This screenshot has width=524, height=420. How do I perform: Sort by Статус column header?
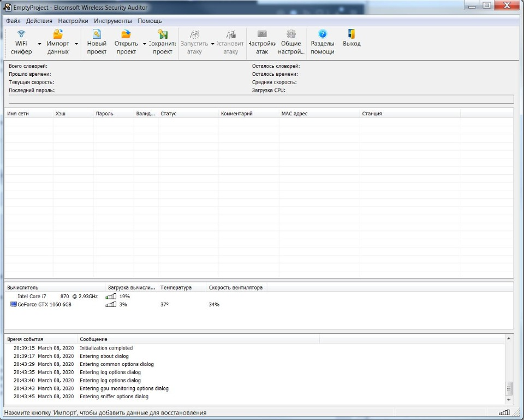pos(188,114)
